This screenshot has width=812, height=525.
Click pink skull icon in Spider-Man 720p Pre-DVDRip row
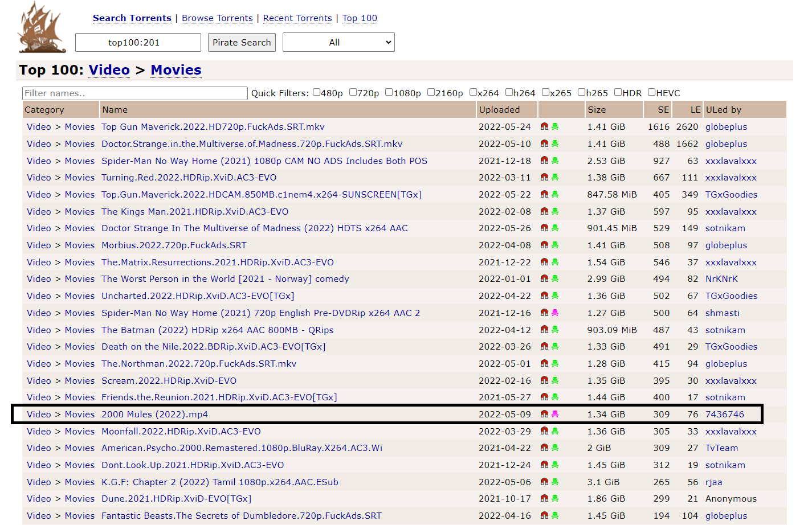[x=555, y=313]
